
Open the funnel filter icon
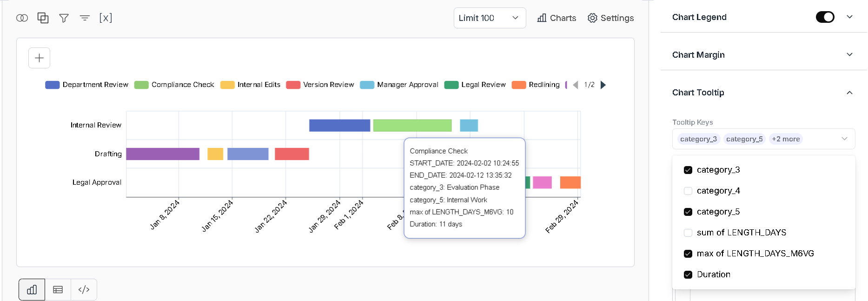tap(64, 18)
